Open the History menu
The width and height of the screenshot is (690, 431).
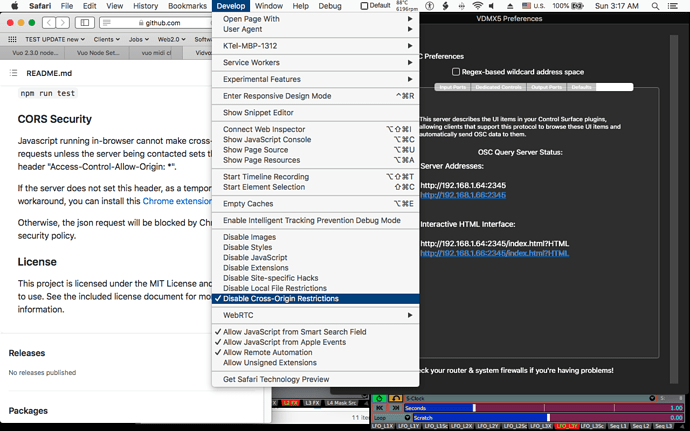[145, 6]
